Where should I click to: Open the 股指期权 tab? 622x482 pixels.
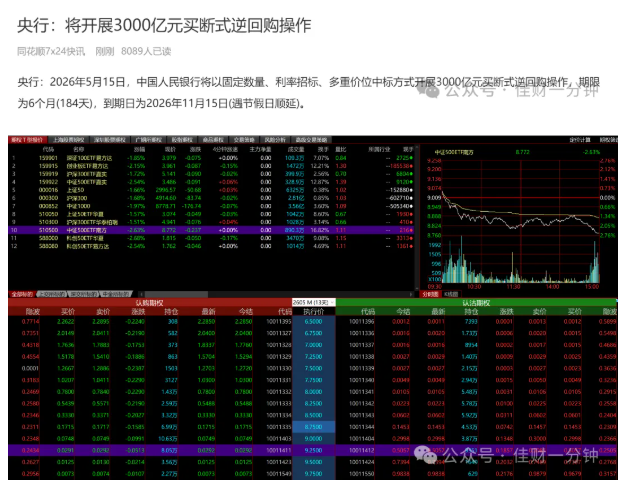pyautogui.click(x=182, y=140)
